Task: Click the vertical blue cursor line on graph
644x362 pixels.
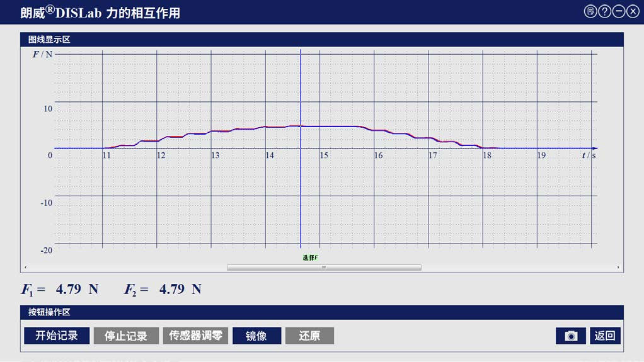Action: [301, 189]
